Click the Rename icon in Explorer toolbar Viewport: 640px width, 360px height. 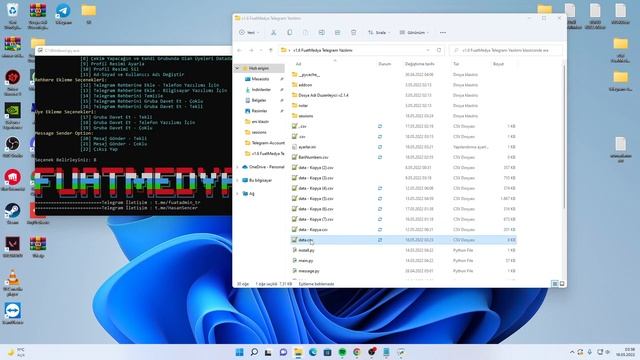tap(322, 33)
